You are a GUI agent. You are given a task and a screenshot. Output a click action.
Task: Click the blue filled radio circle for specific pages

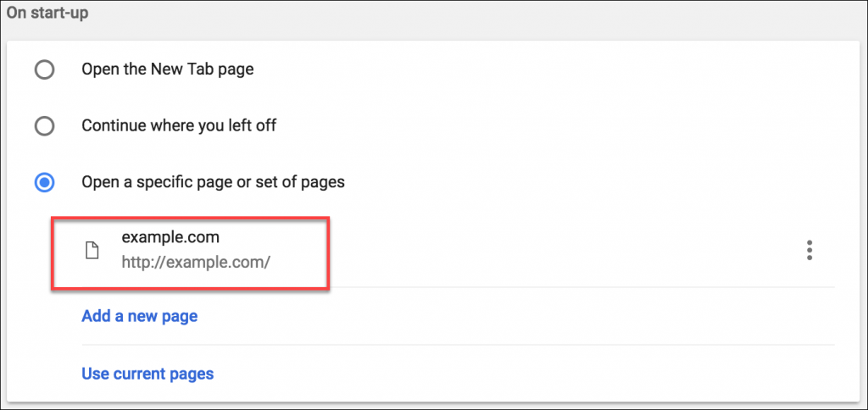point(44,182)
